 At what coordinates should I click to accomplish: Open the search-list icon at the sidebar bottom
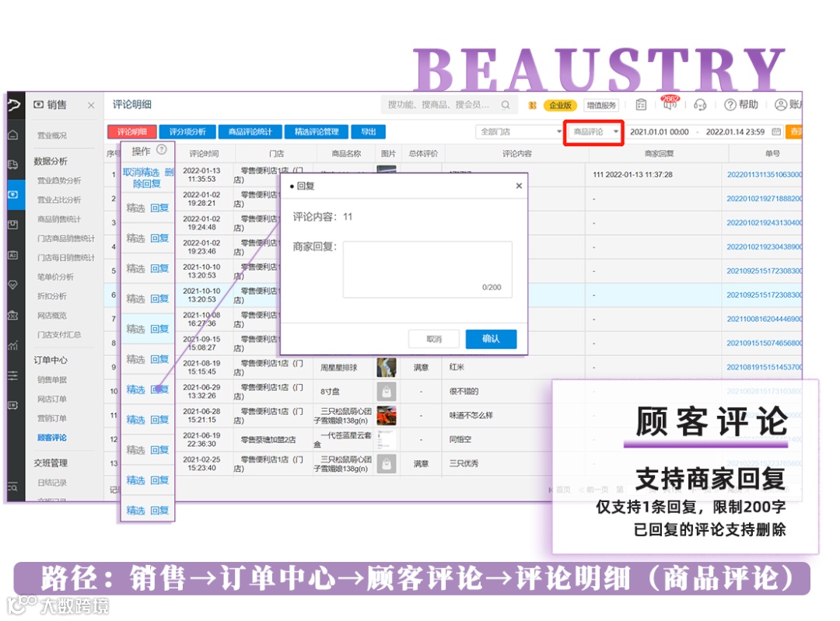coord(13,487)
